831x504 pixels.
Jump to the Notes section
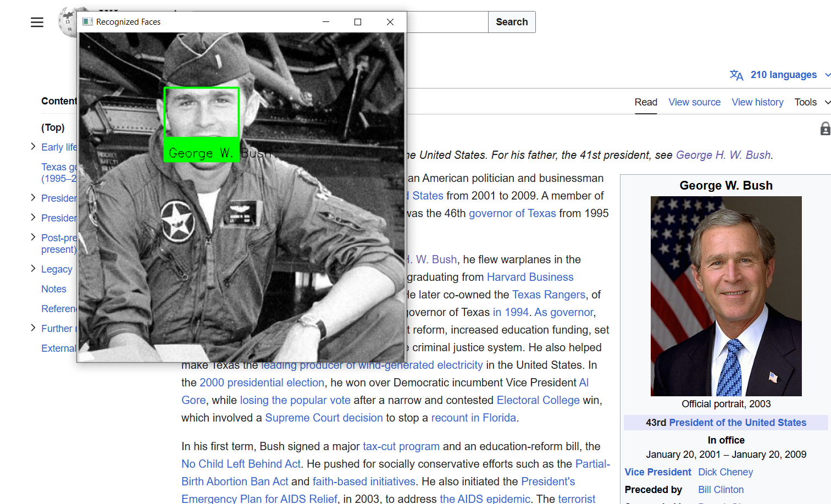pyautogui.click(x=54, y=289)
